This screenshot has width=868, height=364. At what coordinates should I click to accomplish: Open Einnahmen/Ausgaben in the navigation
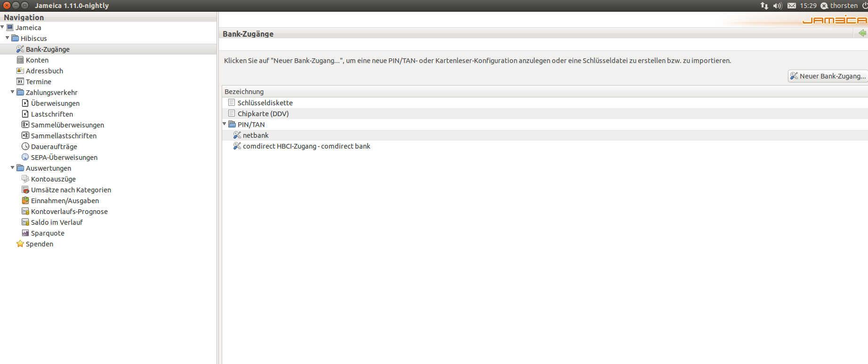pyautogui.click(x=65, y=200)
